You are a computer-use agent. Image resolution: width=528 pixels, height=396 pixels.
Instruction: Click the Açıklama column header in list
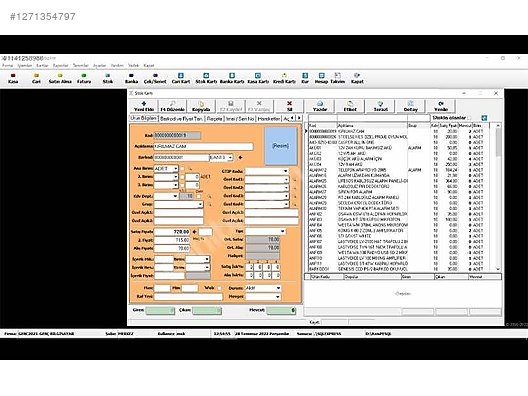[372, 126]
